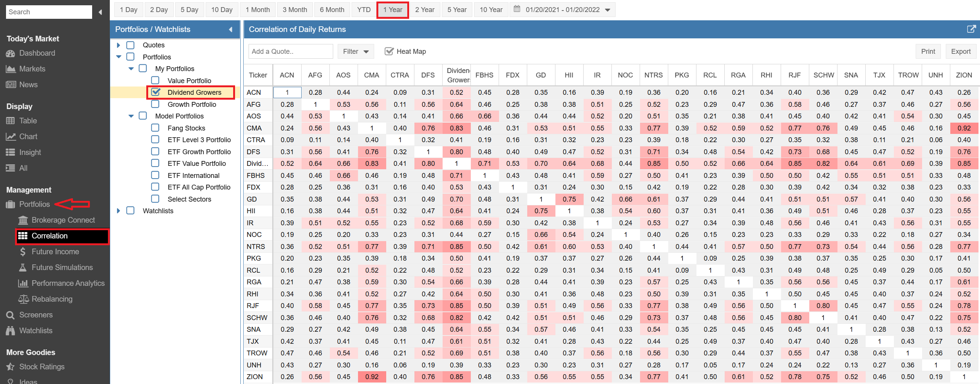Click the dark red 0.92 CMA-ZION heat cell
980x384 pixels.
(963, 128)
